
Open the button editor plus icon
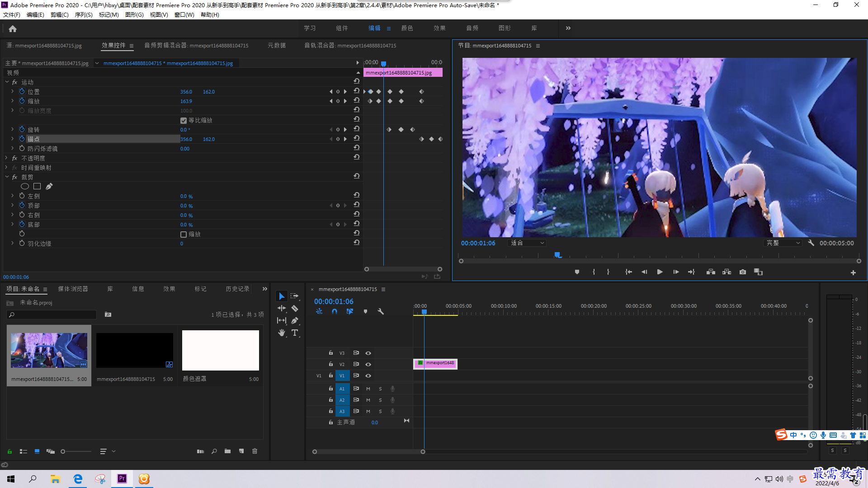point(853,272)
